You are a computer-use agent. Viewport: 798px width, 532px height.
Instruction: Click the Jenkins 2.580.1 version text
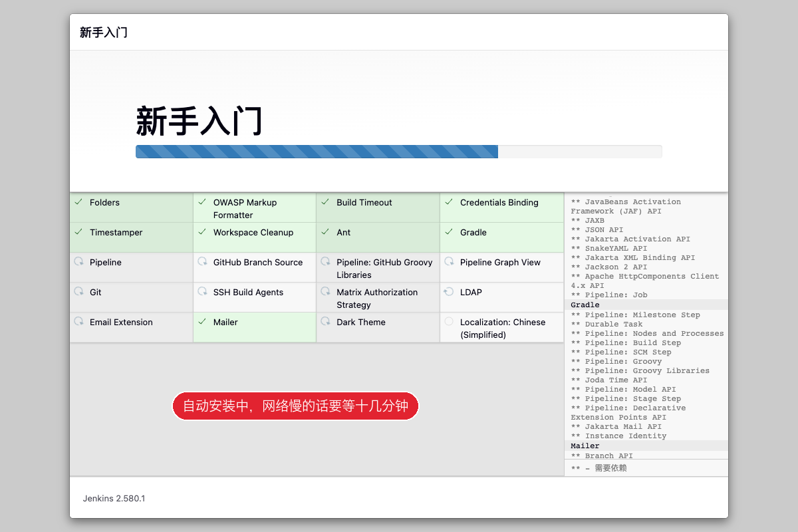pos(114,498)
